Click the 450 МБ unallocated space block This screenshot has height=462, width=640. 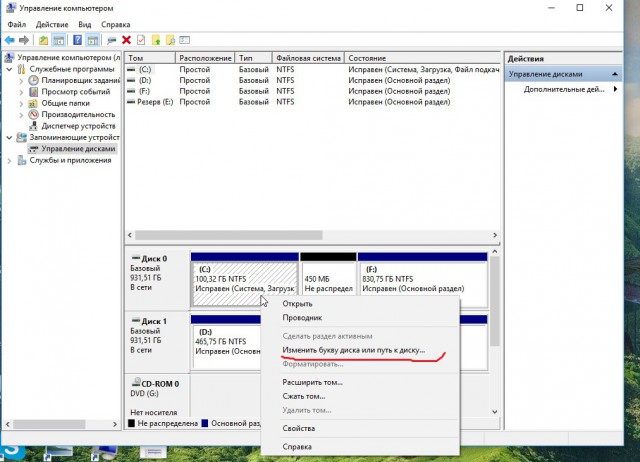pyautogui.click(x=327, y=280)
